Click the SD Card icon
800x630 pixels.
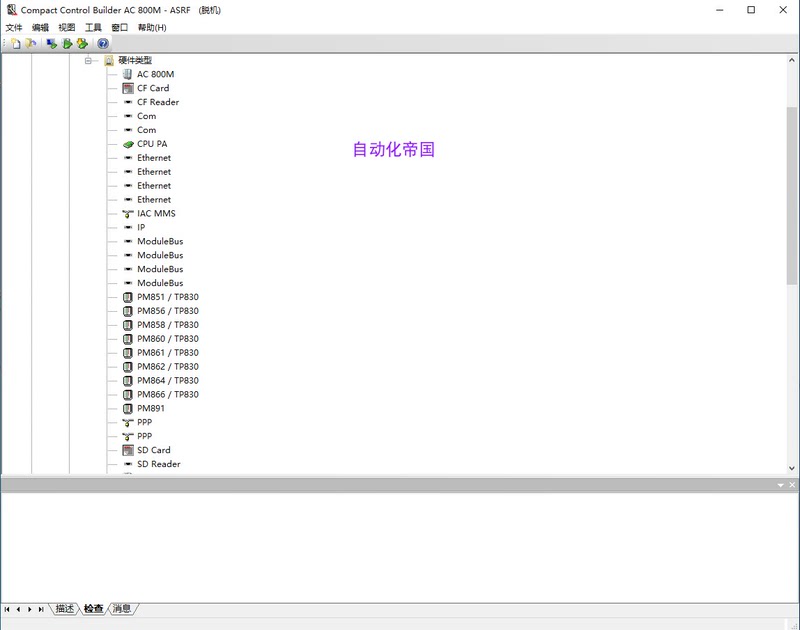point(128,450)
